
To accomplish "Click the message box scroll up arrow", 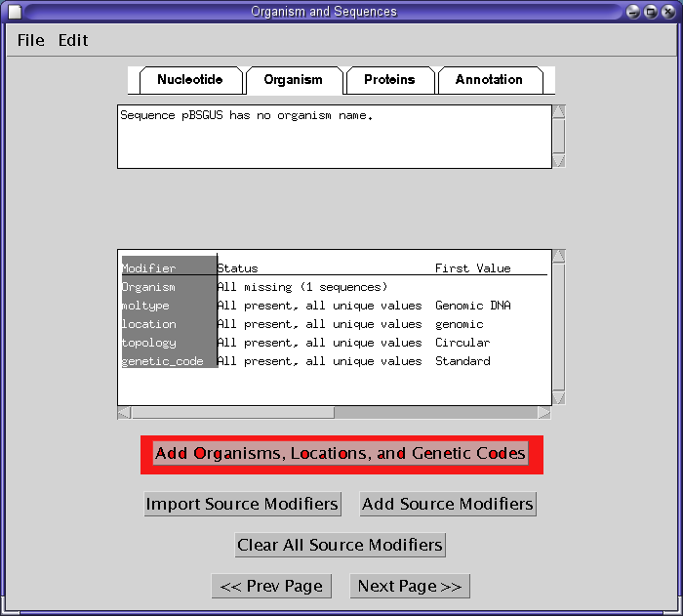I will (x=558, y=111).
